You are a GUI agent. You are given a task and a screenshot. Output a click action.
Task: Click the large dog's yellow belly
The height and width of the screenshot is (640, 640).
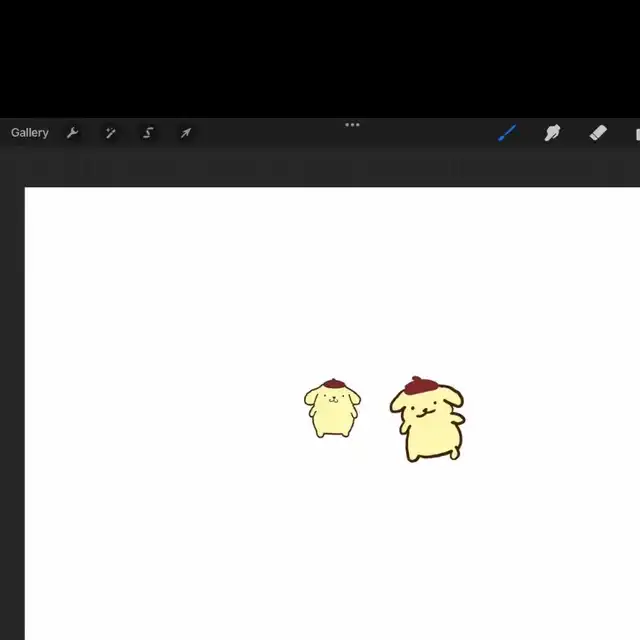click(432, 436)
